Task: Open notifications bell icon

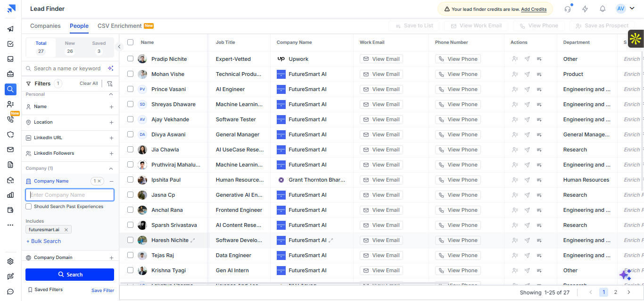Action: point(603,9)
